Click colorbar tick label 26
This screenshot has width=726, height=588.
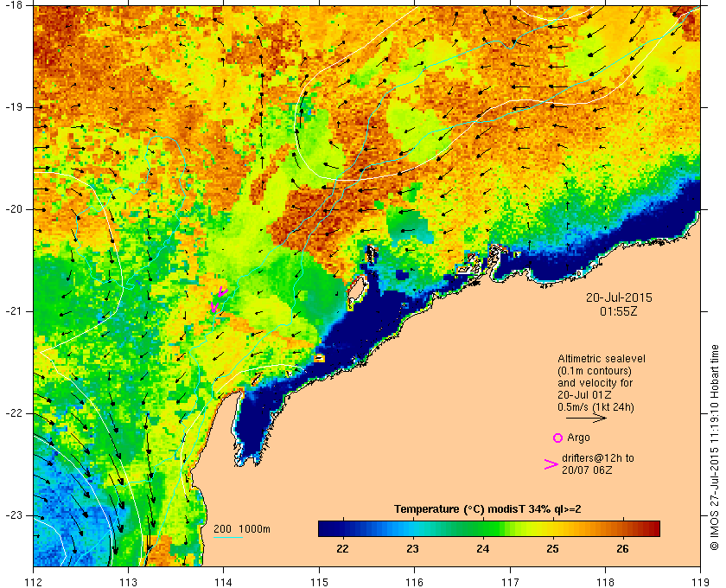[623, 548]
